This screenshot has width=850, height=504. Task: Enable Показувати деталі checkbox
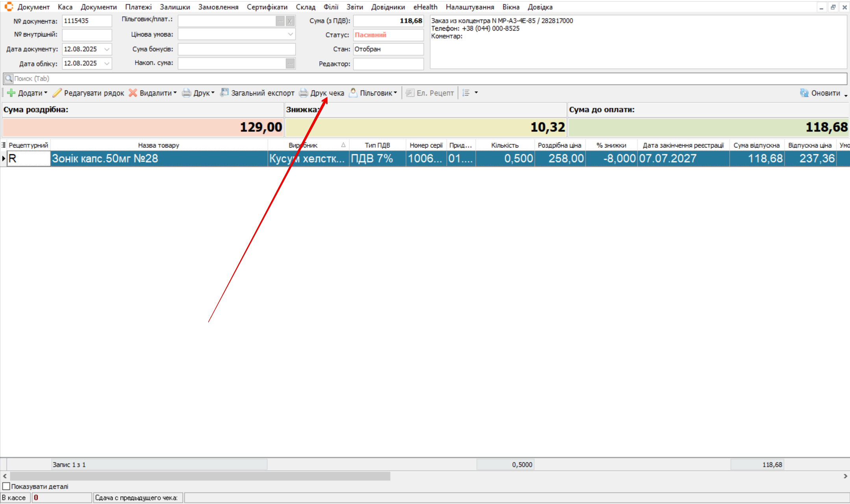coord(6,486)
